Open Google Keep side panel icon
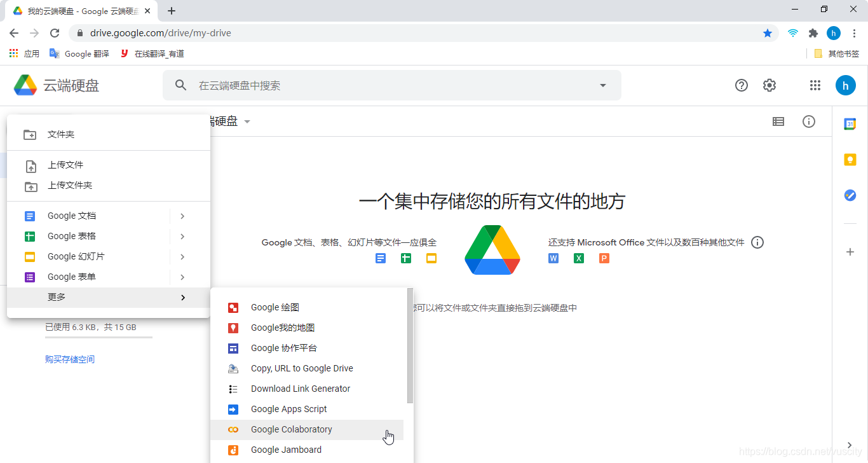Screen dimensions: 868x463 [850, 160]
